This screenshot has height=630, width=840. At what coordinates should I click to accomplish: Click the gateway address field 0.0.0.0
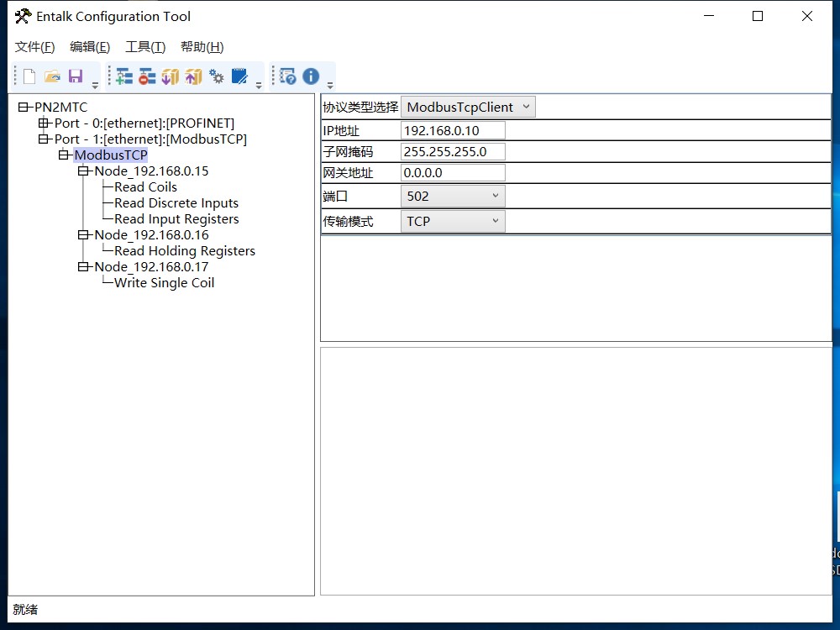pyautogui.click(x=453, y=173)
